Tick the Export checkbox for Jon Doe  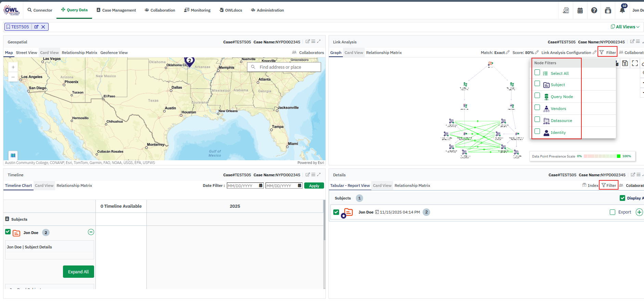pos(613,212)
